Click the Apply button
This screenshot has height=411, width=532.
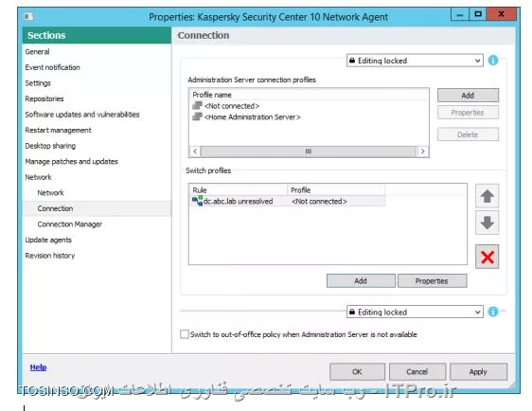(478, 371)
